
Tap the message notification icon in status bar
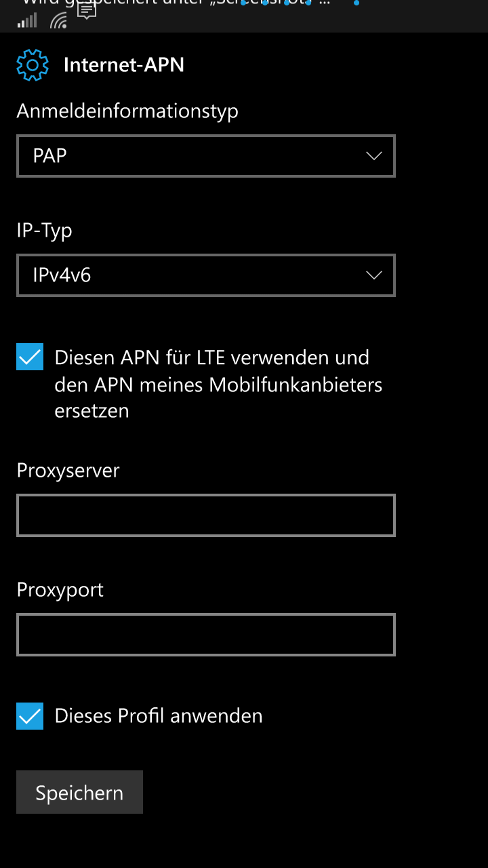(x=87, y=10)
